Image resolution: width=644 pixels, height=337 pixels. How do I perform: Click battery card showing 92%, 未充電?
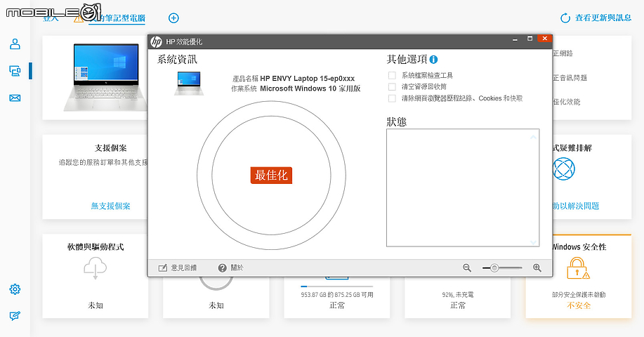(457, 298)
